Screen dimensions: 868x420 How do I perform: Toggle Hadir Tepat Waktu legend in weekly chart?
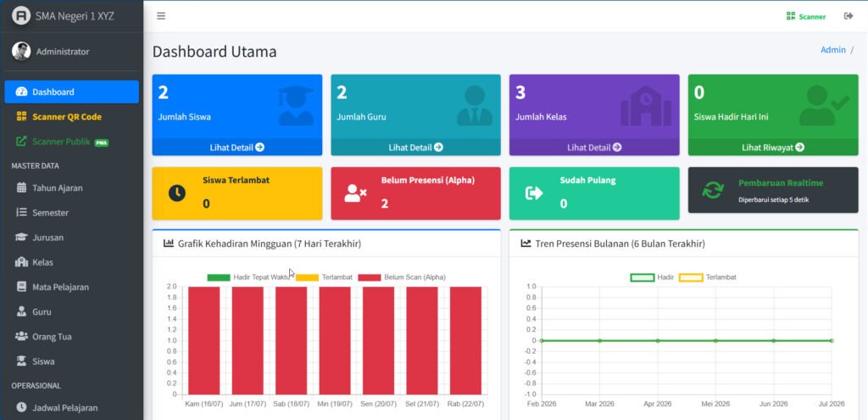pyautogui.click(x=248, y=277)
